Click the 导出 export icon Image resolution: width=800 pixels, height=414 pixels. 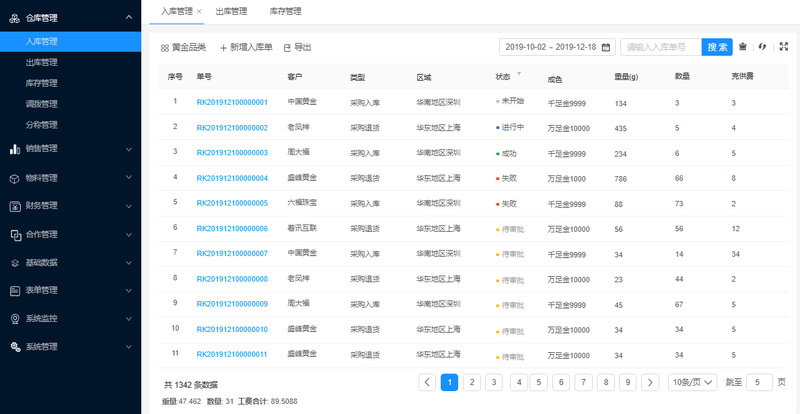click(287, 47)
